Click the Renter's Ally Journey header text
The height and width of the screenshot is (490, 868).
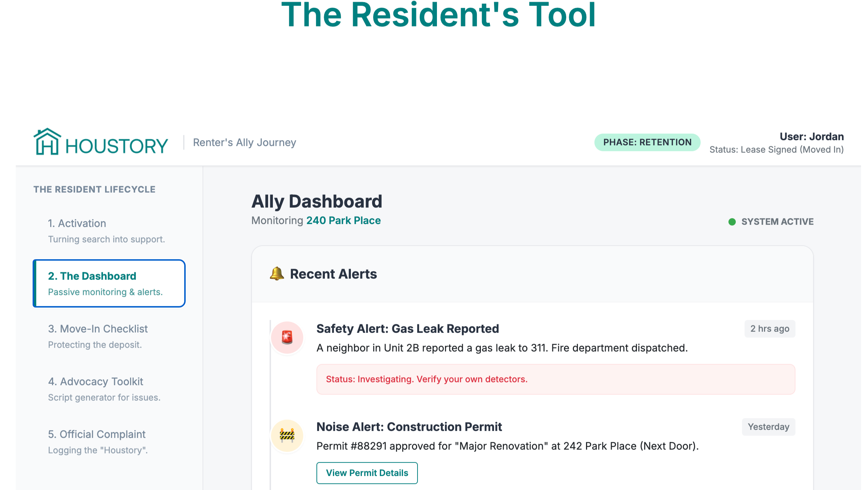pos(244,142)
